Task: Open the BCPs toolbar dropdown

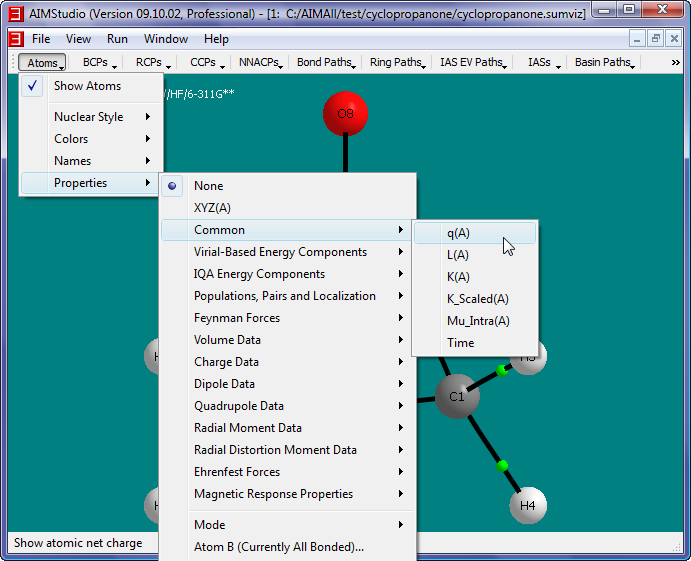Action: tap(99, 62)
